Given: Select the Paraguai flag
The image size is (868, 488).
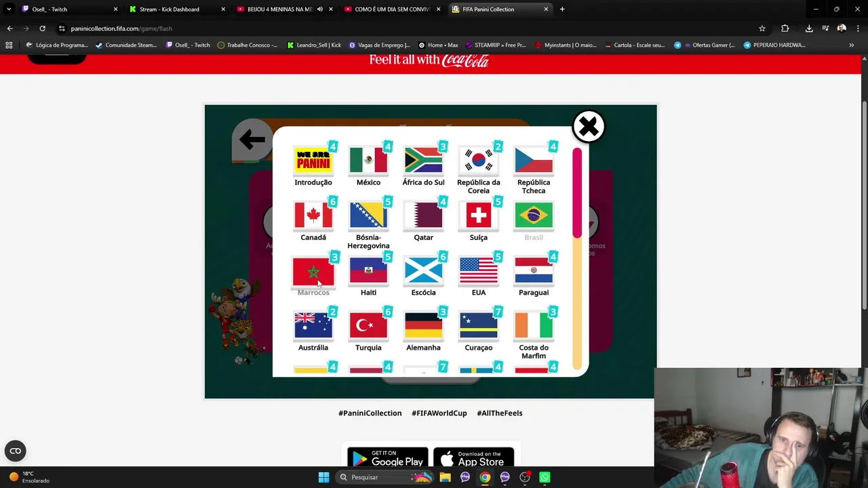Looking at the screenshot, I should pos(534,271).
